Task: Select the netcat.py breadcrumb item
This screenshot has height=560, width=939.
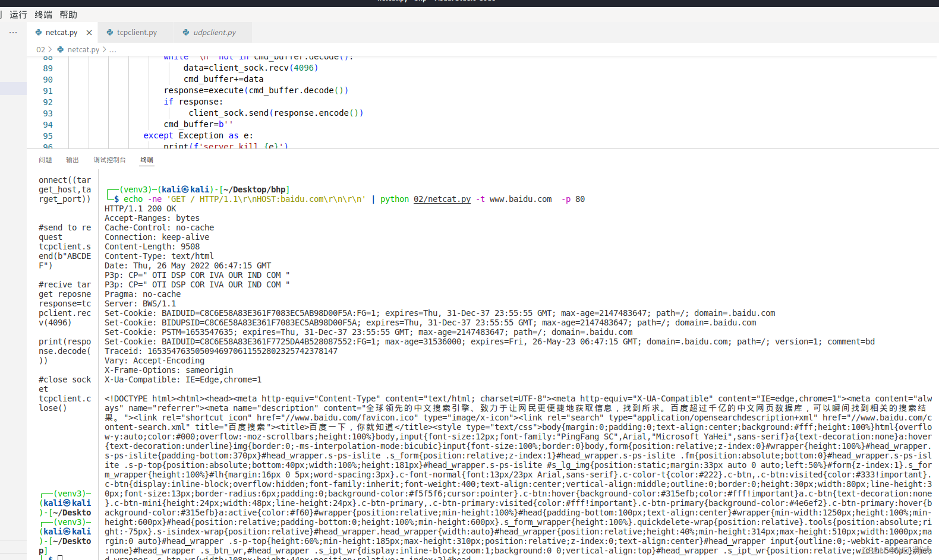Action: coord(83,50)
